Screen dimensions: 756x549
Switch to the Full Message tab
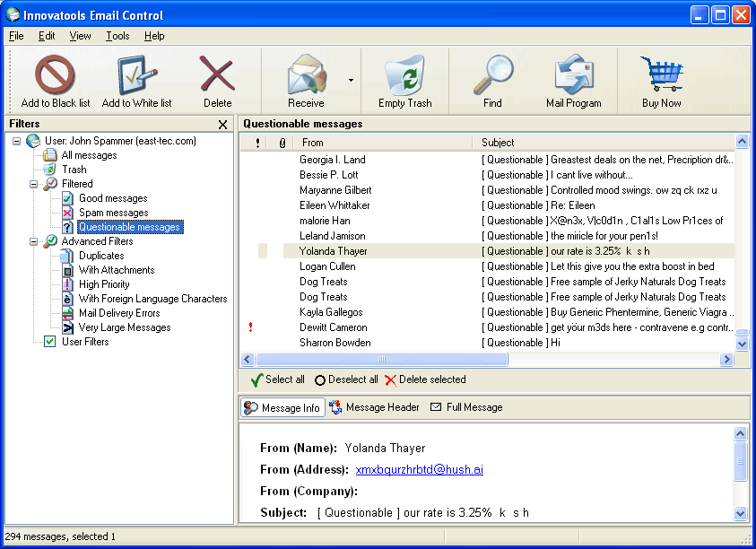(x=466, y=407)
